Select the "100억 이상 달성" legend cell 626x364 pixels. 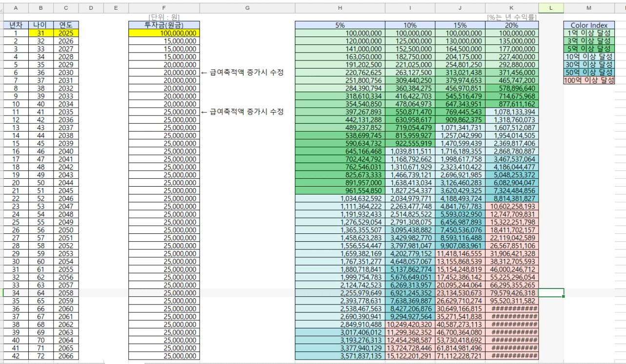[x=589, y=80]
